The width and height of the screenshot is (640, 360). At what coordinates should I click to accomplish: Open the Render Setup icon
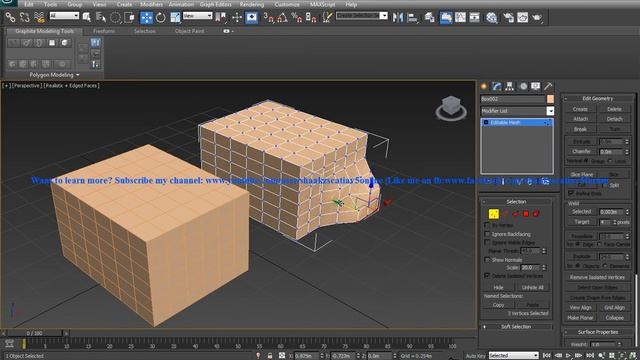click(x=508, y=17)
